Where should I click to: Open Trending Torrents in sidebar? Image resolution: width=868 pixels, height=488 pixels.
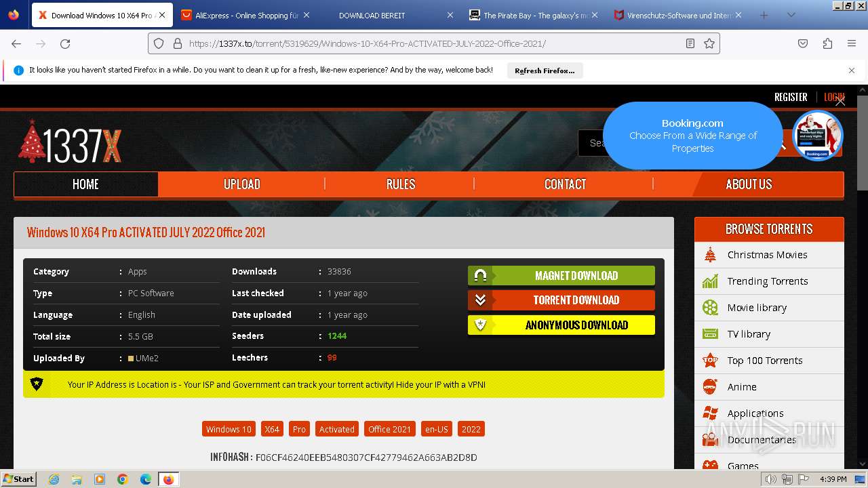pyautogui.click(x=769, y=281)
